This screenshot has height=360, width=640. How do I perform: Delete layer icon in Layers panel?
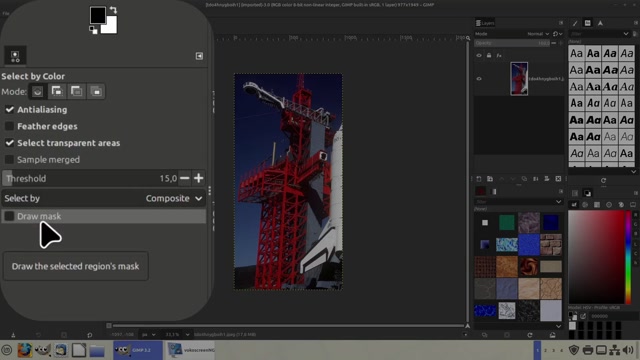tap(558, 179)
